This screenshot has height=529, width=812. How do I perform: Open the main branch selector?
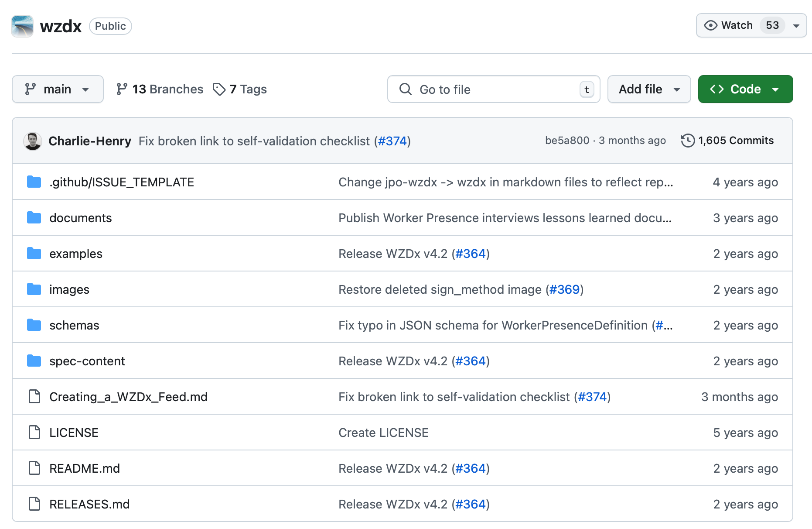tap(58, 89)
